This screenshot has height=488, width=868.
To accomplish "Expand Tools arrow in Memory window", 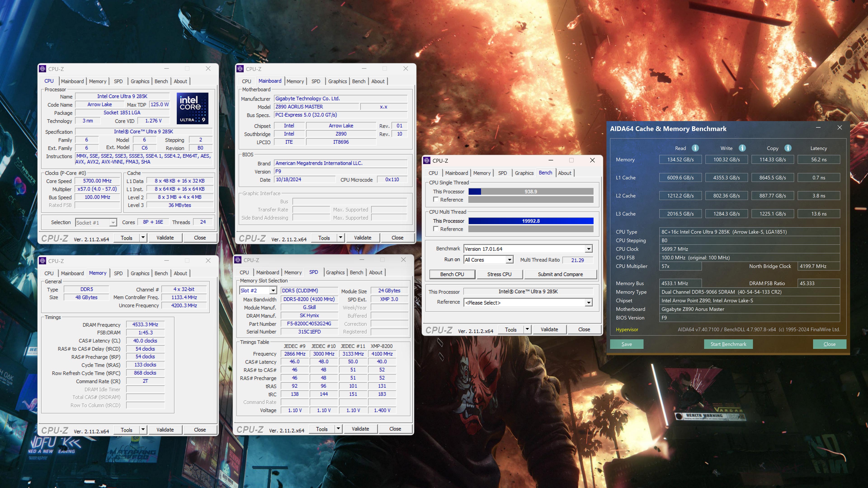I will [x=143, y=429].
